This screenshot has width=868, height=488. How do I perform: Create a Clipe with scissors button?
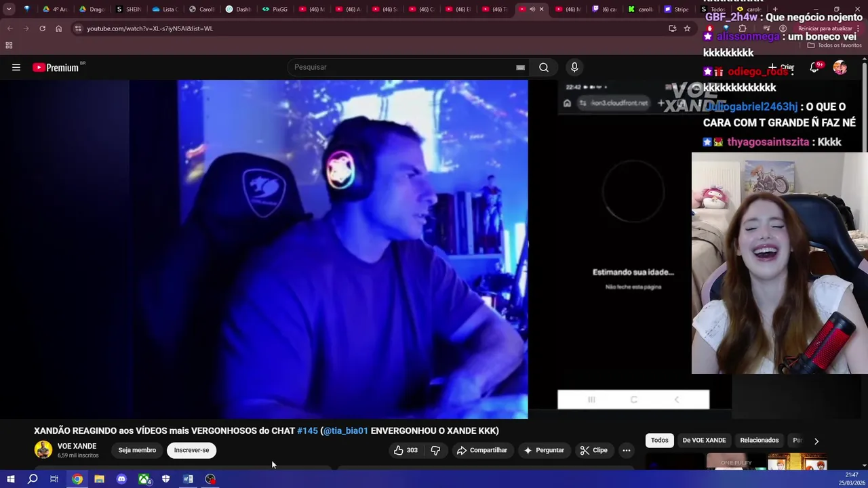[593, 450]
